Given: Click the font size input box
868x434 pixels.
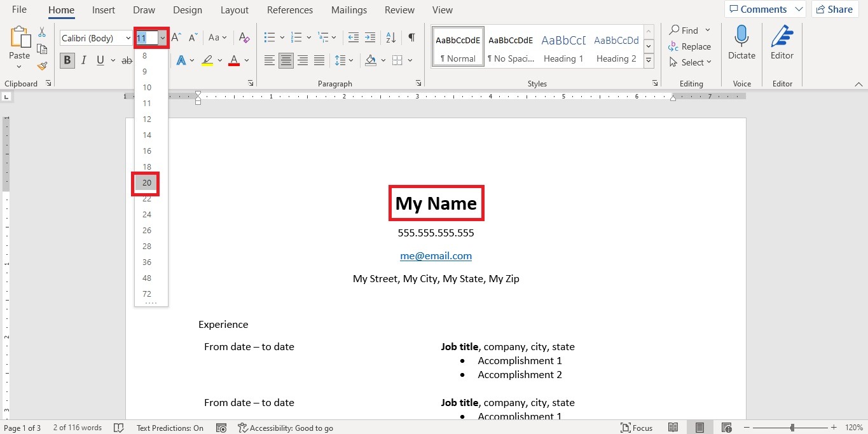Looking at the screenshot, I should [x=146, y=38].
